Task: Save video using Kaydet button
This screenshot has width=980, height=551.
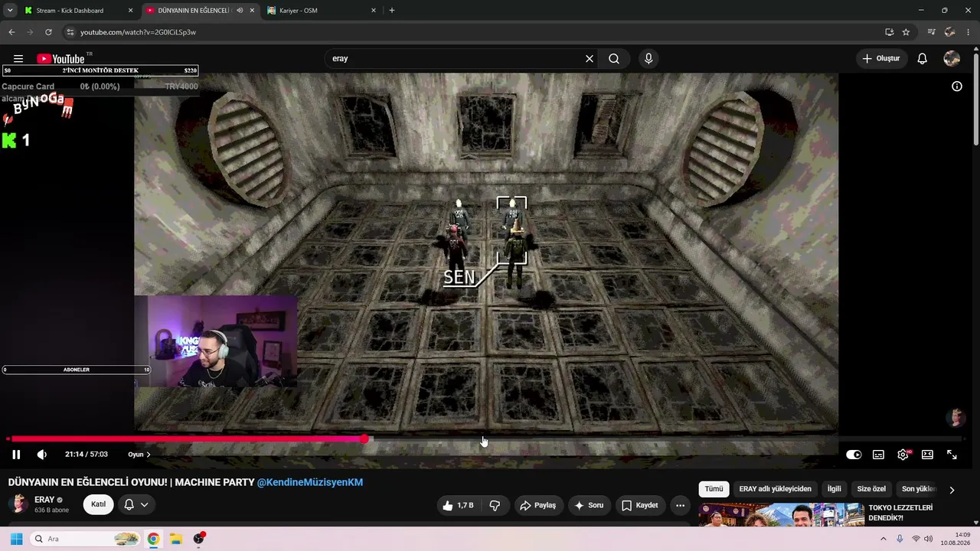Action: point(640,505)
